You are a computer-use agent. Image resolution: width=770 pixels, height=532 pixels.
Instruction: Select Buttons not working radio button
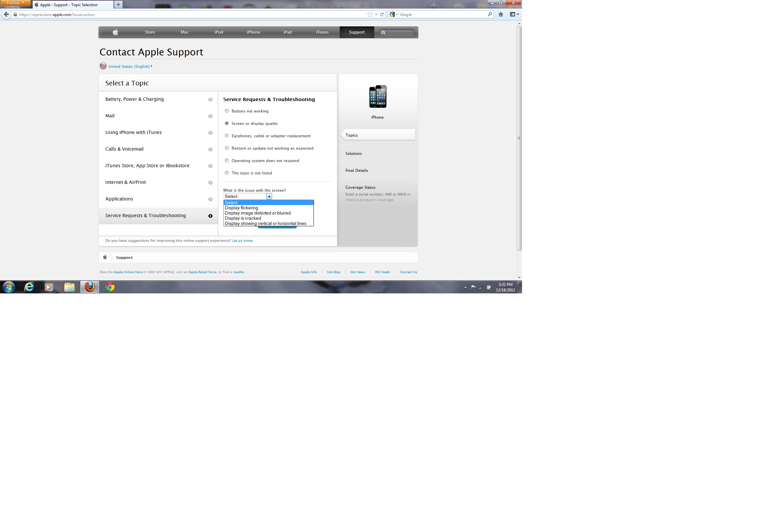(227, 111)
